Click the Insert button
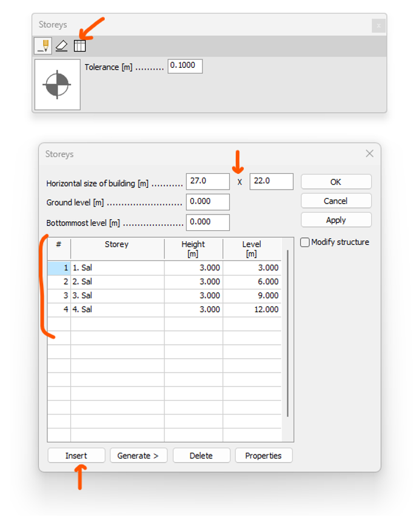The width and height of the screenshot is (419, 532). [76, 456]
